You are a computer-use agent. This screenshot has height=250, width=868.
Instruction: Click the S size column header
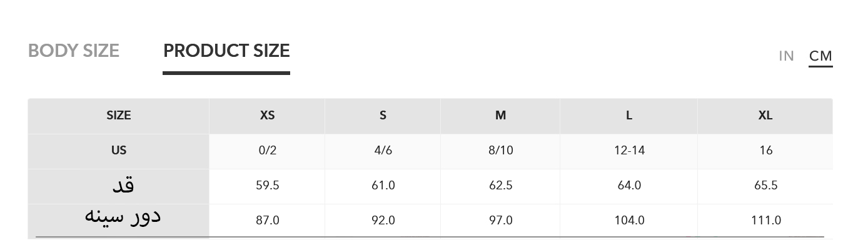pos(383,116)
